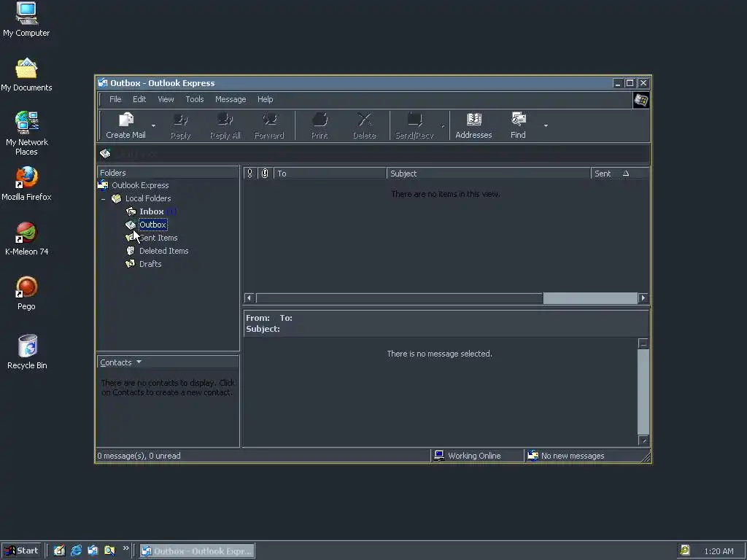
Task: Click the Deleted Items folder icon
Action: coord(131,251)
